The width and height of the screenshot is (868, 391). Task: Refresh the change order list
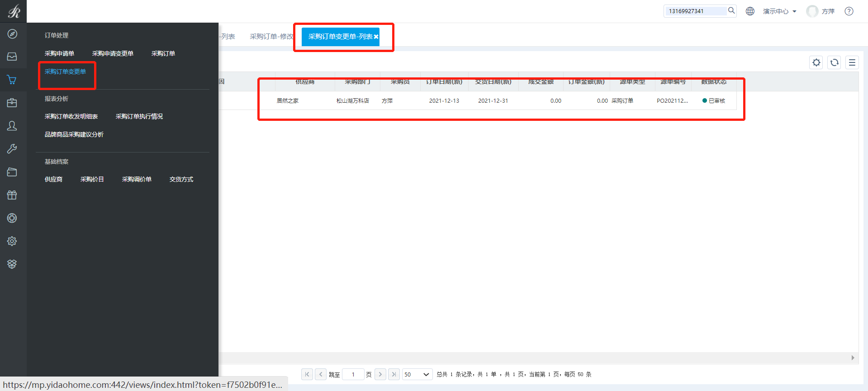pos(835,62)
